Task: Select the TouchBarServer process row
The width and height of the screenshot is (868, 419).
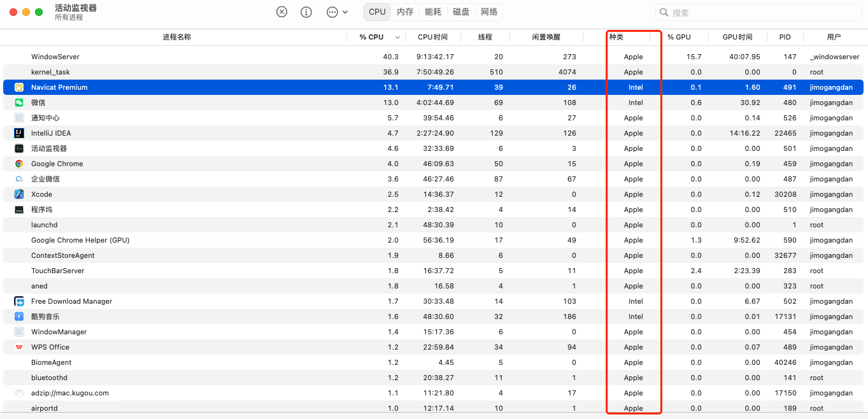Action: (x=434, y=271)
